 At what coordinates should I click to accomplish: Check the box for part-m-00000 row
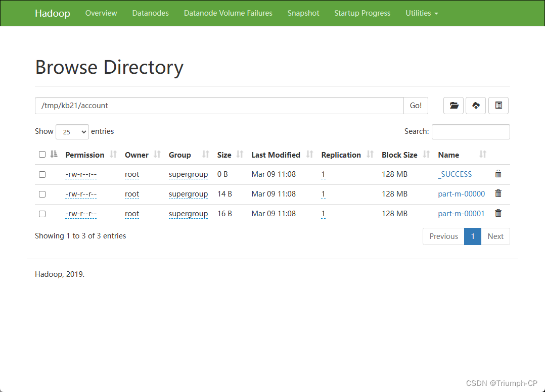click(x=42, y=194)
